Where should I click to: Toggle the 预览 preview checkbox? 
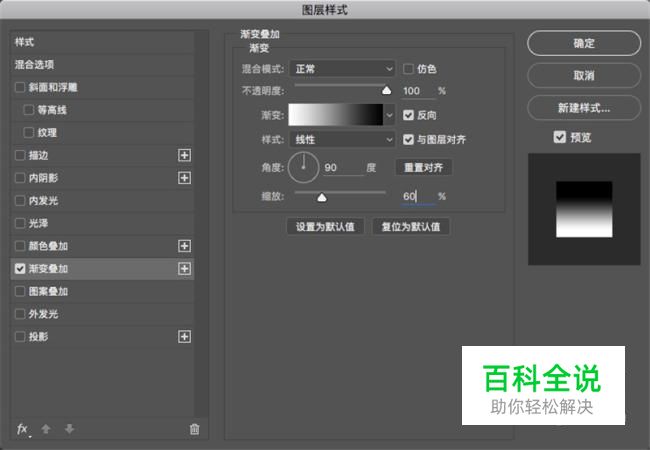pos(560,137)
